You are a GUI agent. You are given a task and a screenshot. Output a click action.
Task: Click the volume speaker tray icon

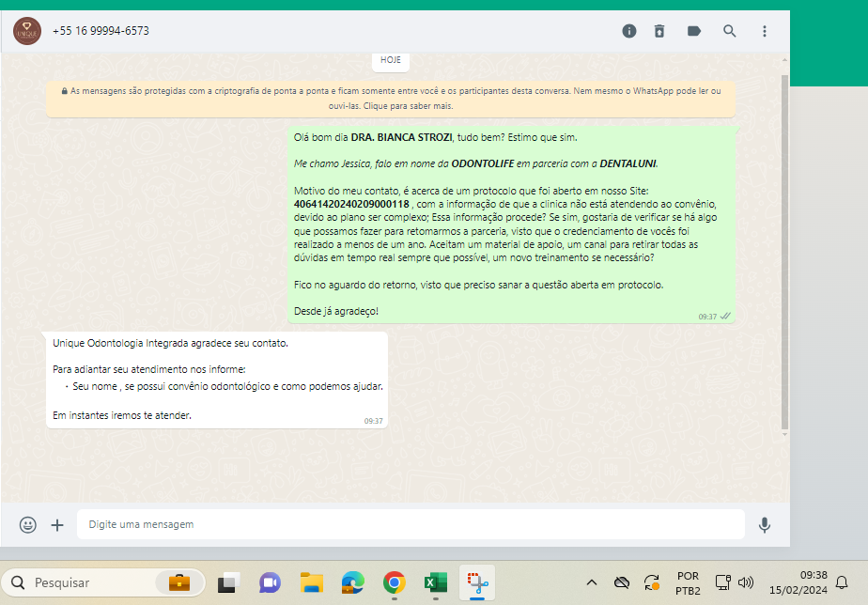point(746,582)
